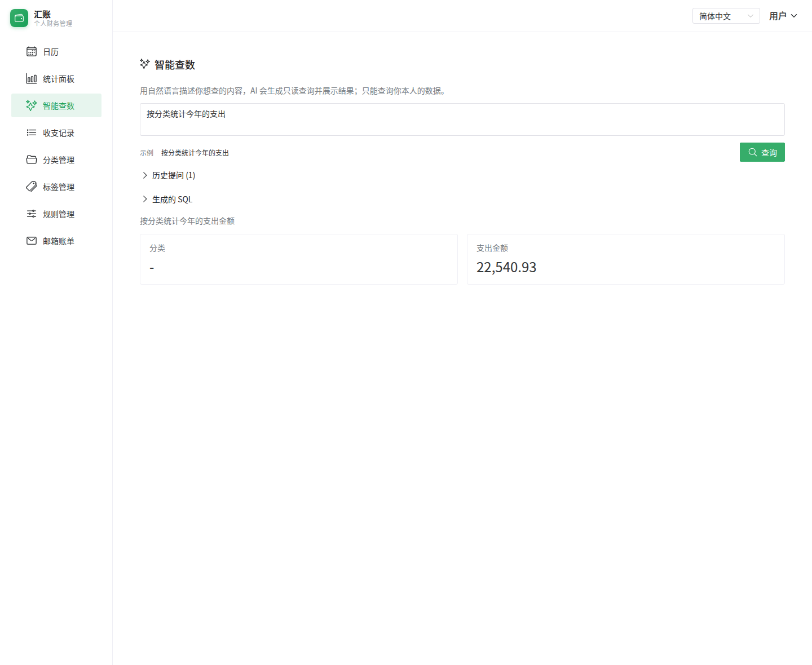Use the example 按分类统计今年的支出
The image size is (812, 665).
coord(195,153)
